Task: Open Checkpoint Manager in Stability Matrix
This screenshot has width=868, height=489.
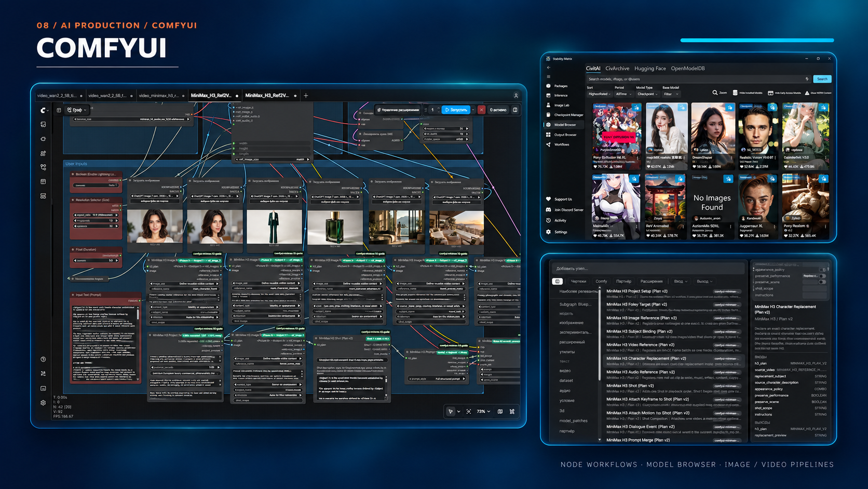Action: point(564,115)
